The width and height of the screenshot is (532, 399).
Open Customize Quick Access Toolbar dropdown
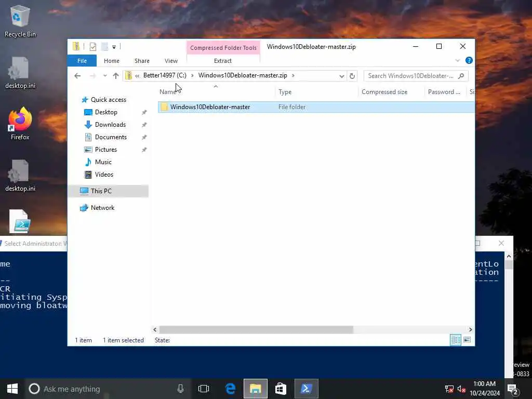click(x=114, y=47)
